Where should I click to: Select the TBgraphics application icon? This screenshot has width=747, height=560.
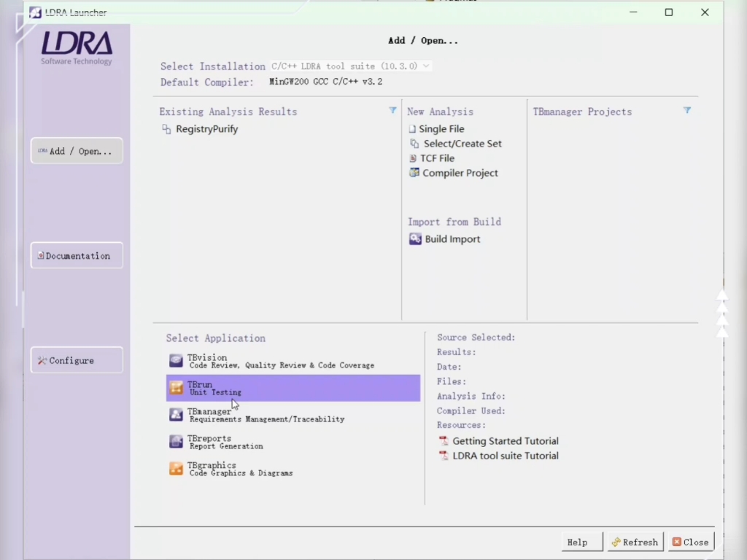click(x=176, y=469)
